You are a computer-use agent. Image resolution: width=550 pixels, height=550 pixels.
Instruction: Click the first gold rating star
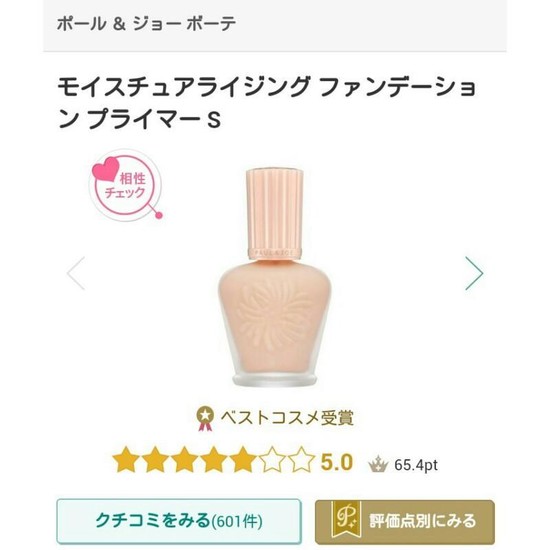tap(126, 460)
